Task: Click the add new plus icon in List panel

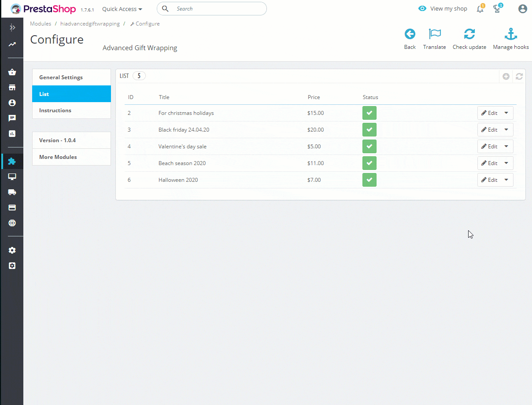Action: click(506, 76)
